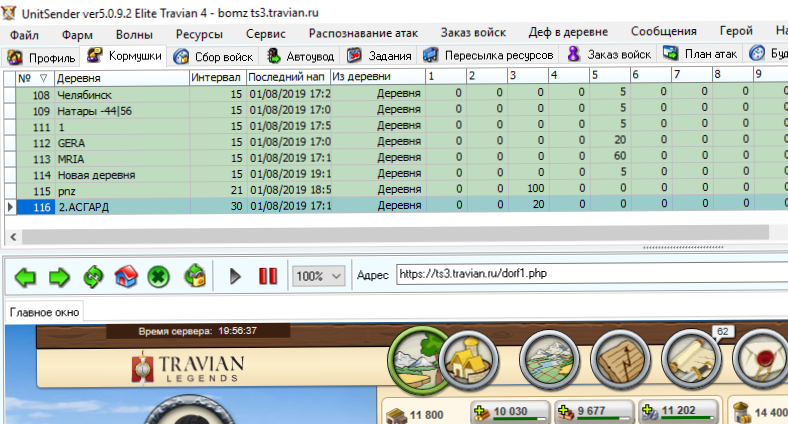Click the address field with dorf1.php

pyautogui.click(x=592, y=274)
